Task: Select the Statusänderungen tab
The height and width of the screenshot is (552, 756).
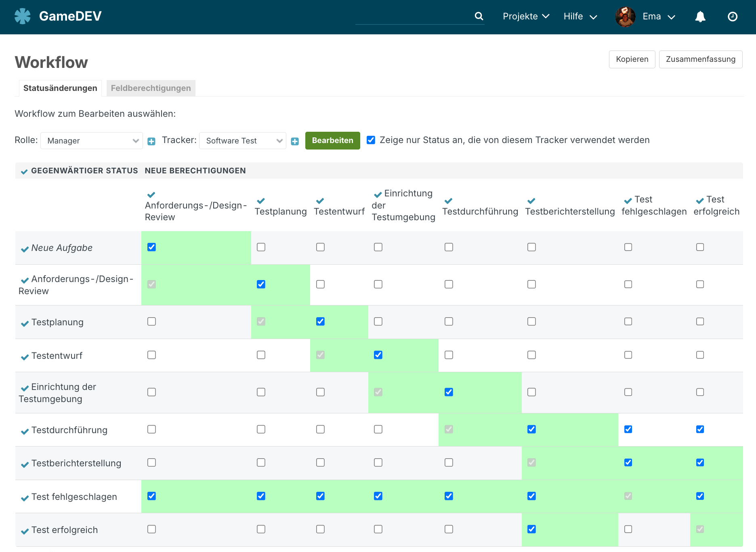Action: click(x=60, y=88)
